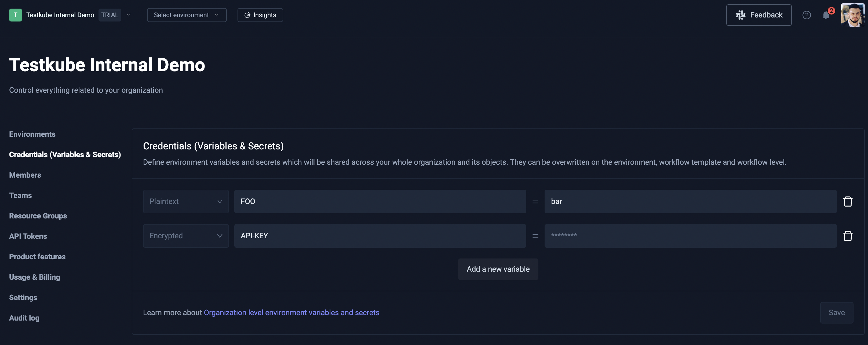Expand the organization switcher chevron

pyautogui.click(x=128, y=15)
